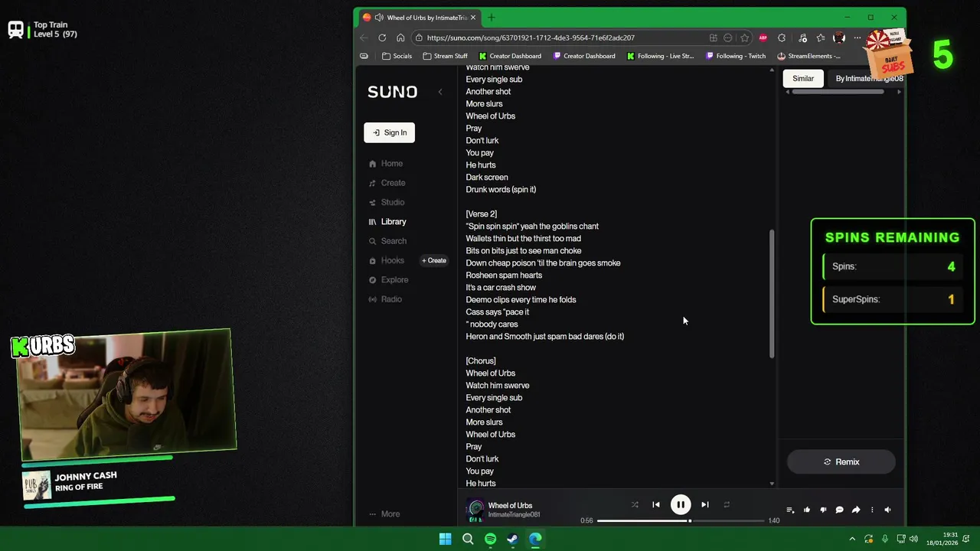The image size is (980, 551).
Task: Open Radio in Suno sidebar
Action: coord(384,299)
